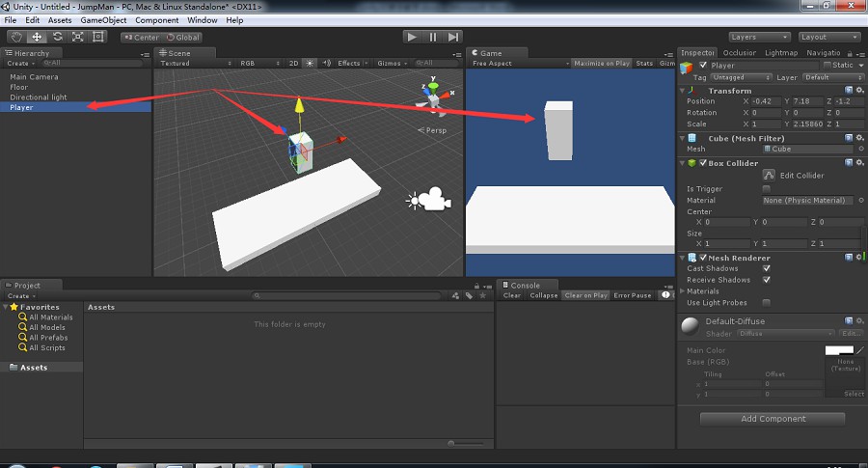Toggle Cast Shadows checkbox

coord(767,268)
